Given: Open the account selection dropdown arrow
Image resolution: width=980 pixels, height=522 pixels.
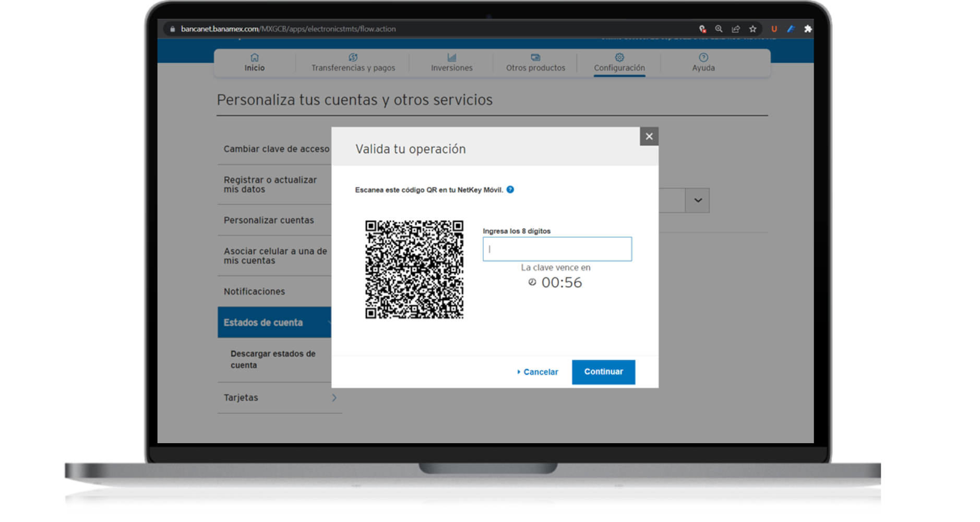Looking at the screenshot, I should pyautogui.click(x=697, y=200).
